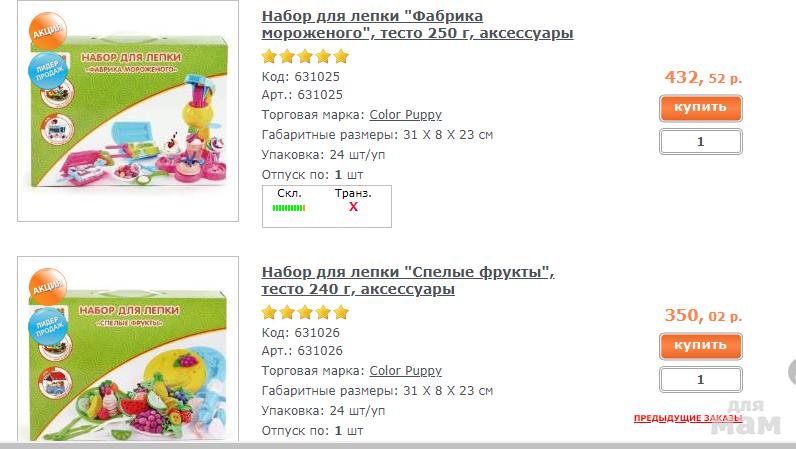Click the ЛИДЕР ПРОДАЖ badge on the fruits set

click(x=48, y=327)
